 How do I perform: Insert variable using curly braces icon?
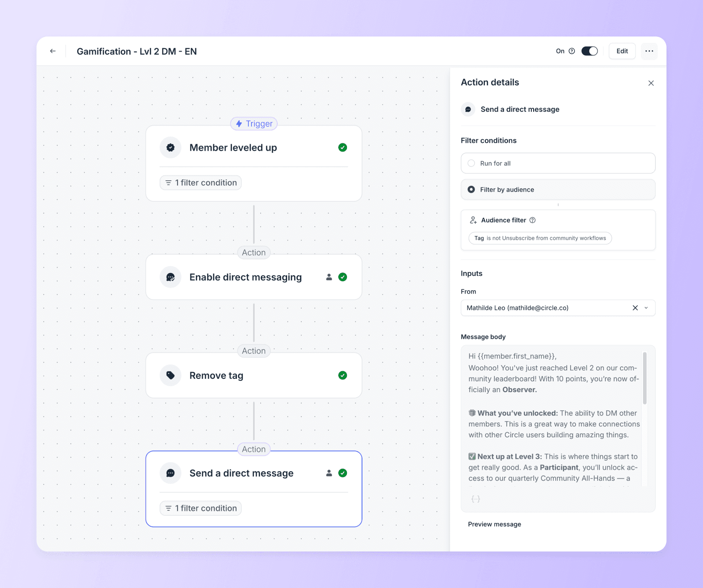click(x=476, y=499)
